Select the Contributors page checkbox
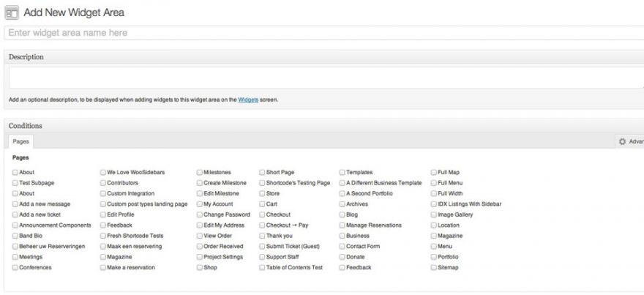This screenshot has width=644, height=295. coord(103,183)
